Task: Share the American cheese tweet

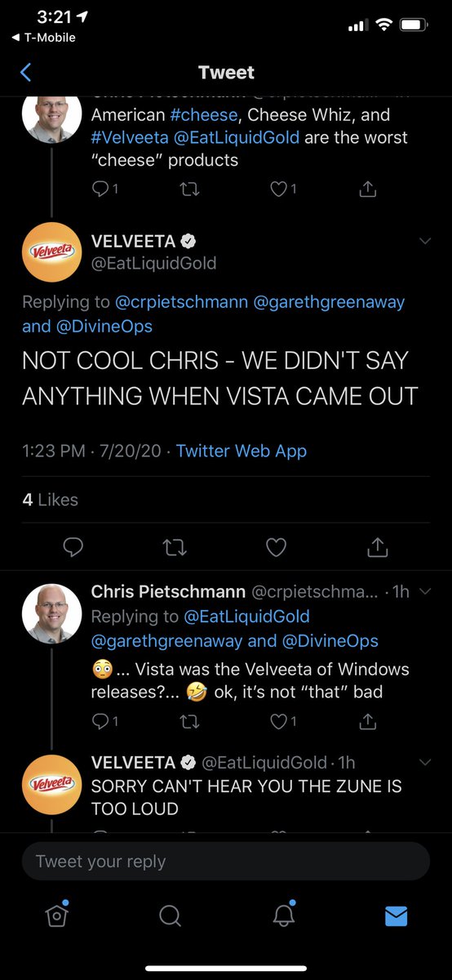Action: (368, 189)
